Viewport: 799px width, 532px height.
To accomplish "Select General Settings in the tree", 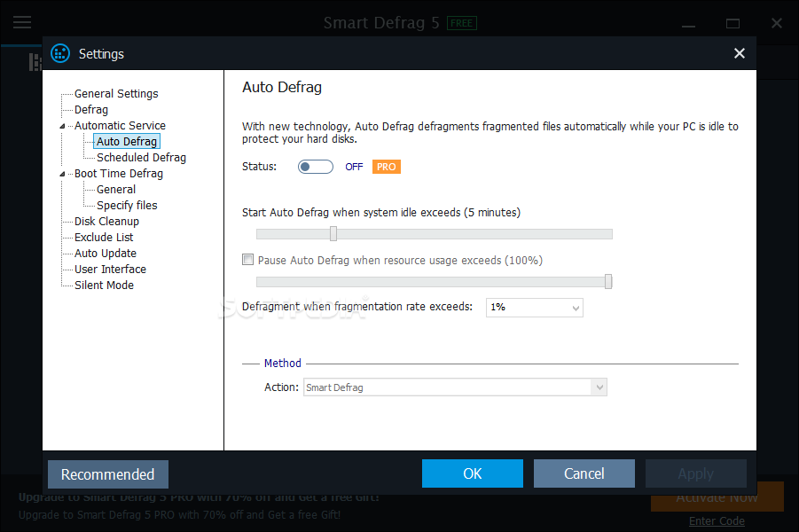I will 116,94.
